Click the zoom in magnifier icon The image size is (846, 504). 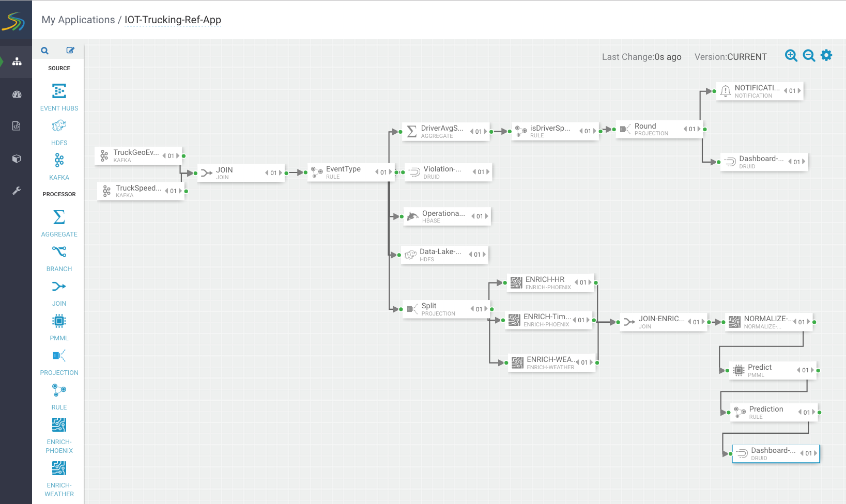pos(791,56)
